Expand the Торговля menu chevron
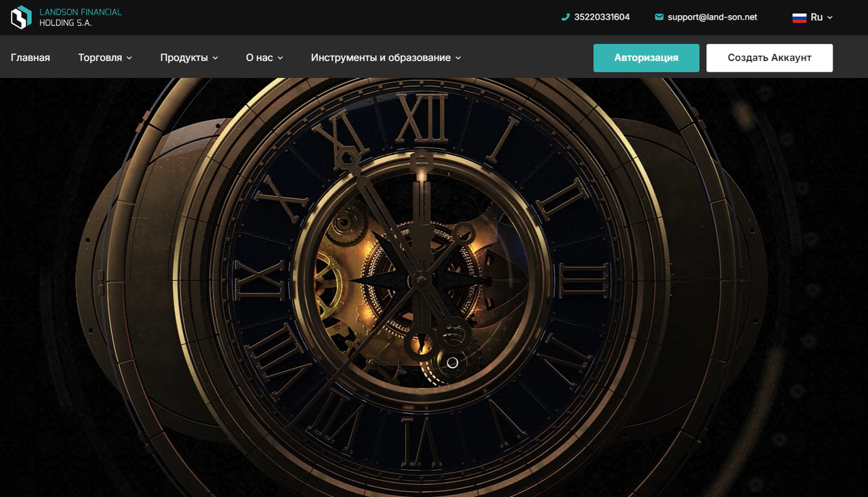Screen dimensions: 868x497 (x=129, y=58)
